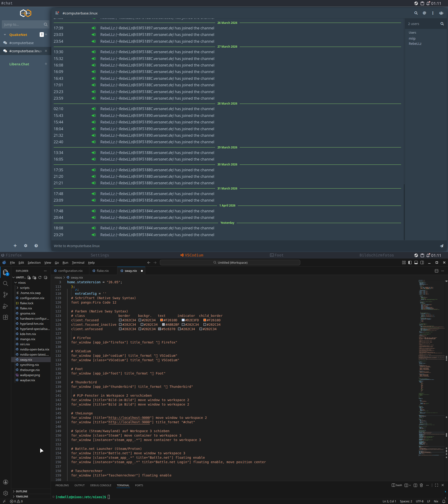Split the editor with the split icon

tap(436, 271)
